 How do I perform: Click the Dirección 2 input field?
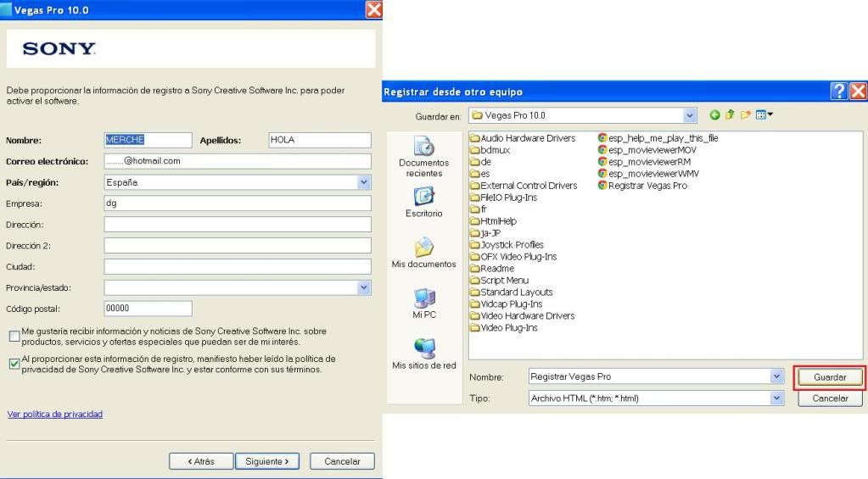click(238, 245)
